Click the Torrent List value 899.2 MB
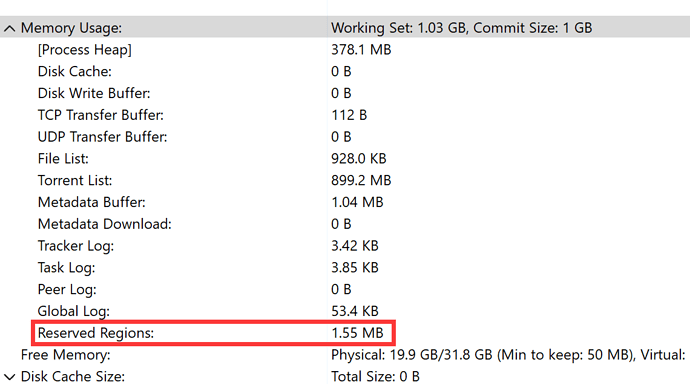Image resolution: width=690 pixels, height=384 pixels. [361, 180]
